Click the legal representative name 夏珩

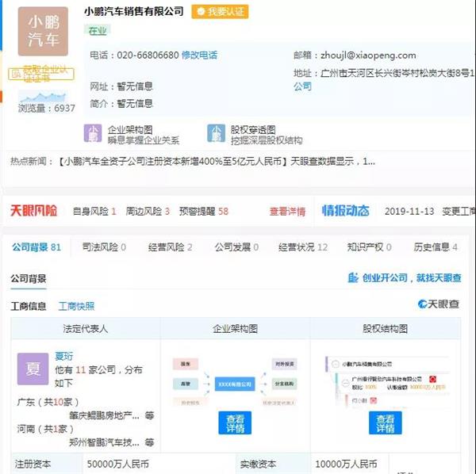pos(63,356)
